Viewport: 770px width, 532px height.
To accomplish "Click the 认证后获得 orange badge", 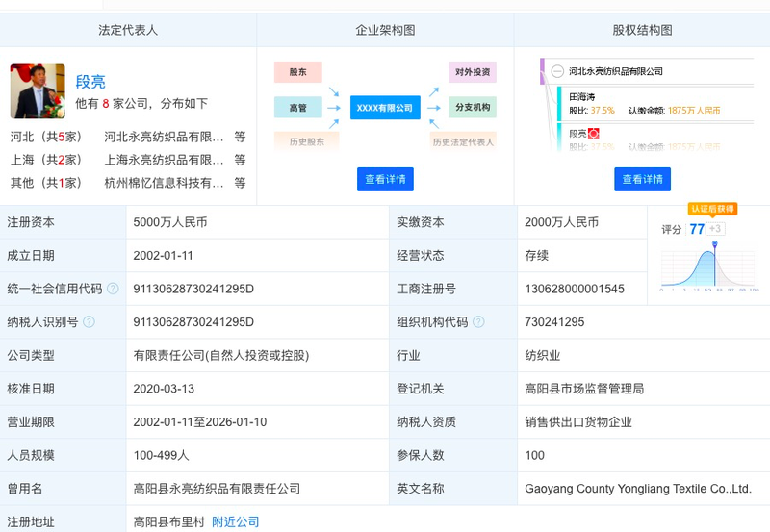I will (x=712, y=209).
